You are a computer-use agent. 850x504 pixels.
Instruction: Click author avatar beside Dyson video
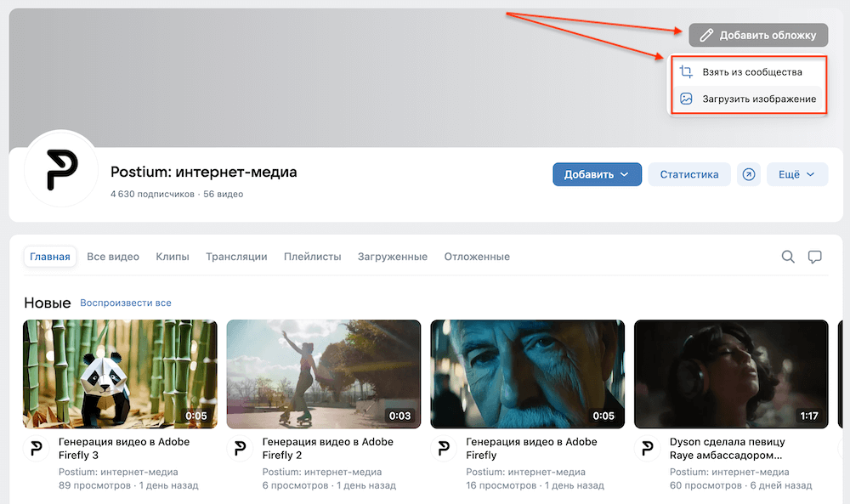coord(648,448)
